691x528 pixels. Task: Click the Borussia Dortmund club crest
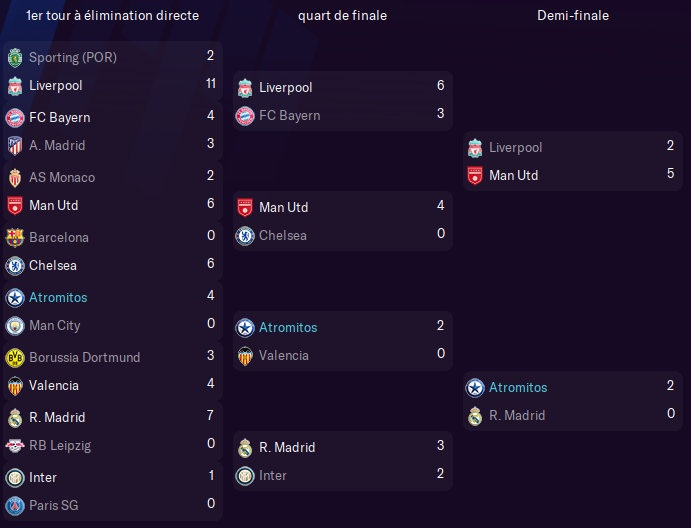(15, 357)
